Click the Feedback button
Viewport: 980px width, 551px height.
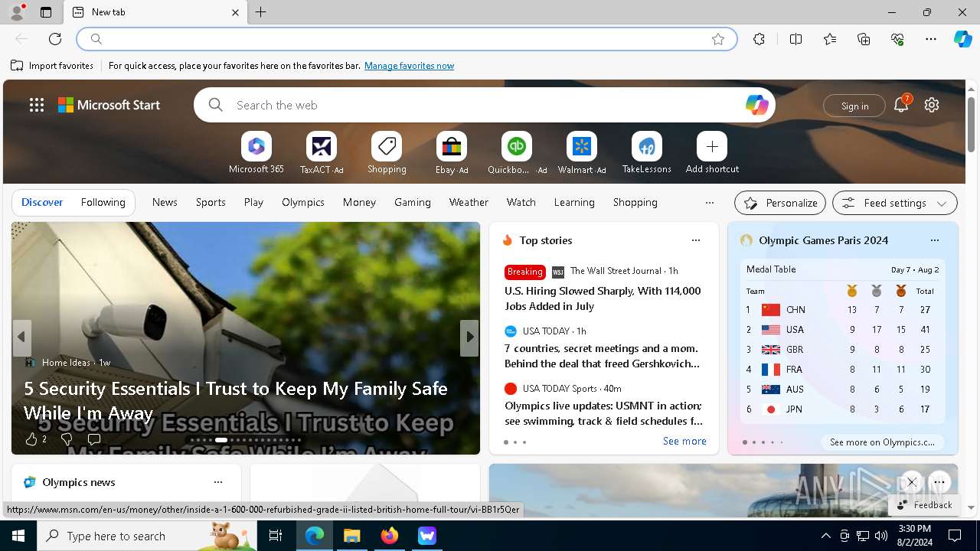tap(924, 505)
